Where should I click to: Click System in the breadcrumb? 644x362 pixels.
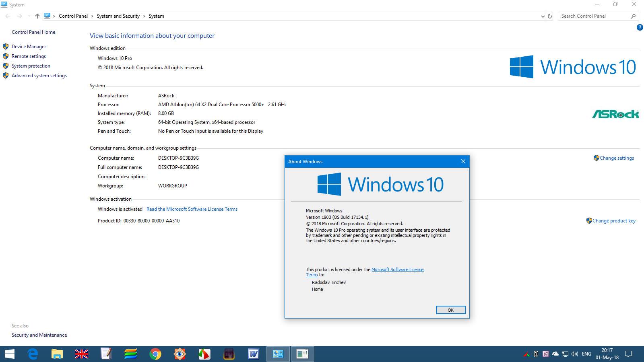[156, 16]
